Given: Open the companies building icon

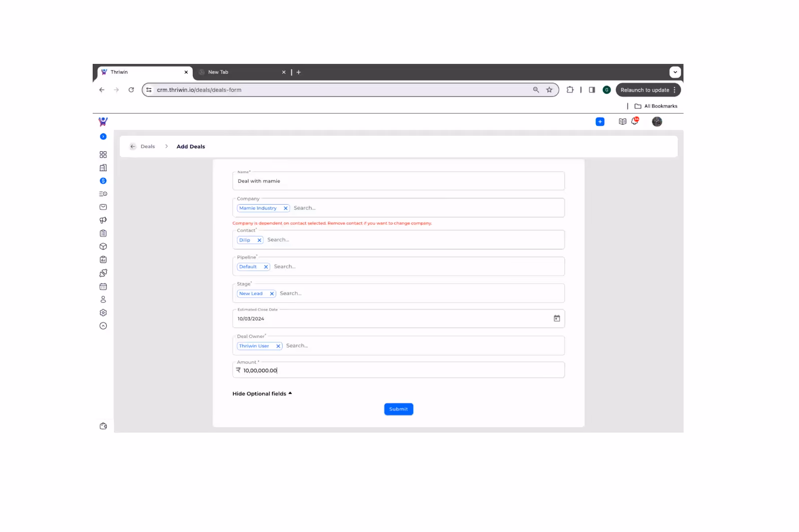Looking at the screenshot, I should coord(103,168).
